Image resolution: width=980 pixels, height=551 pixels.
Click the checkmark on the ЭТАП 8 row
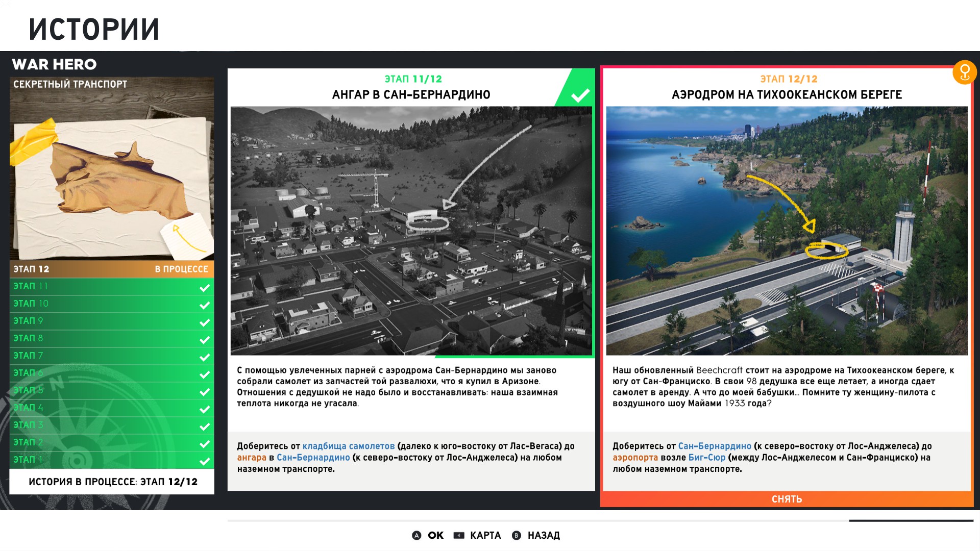205,340
